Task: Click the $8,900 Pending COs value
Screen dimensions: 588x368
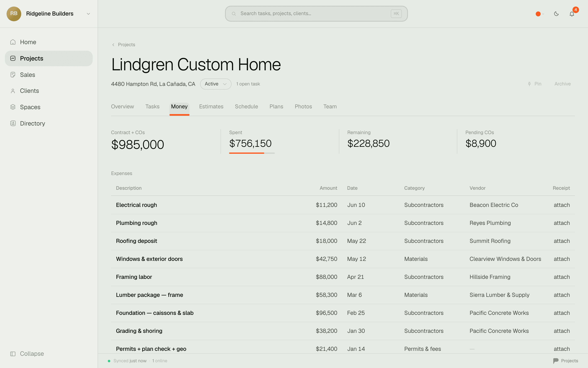Action: coord(481,144)
